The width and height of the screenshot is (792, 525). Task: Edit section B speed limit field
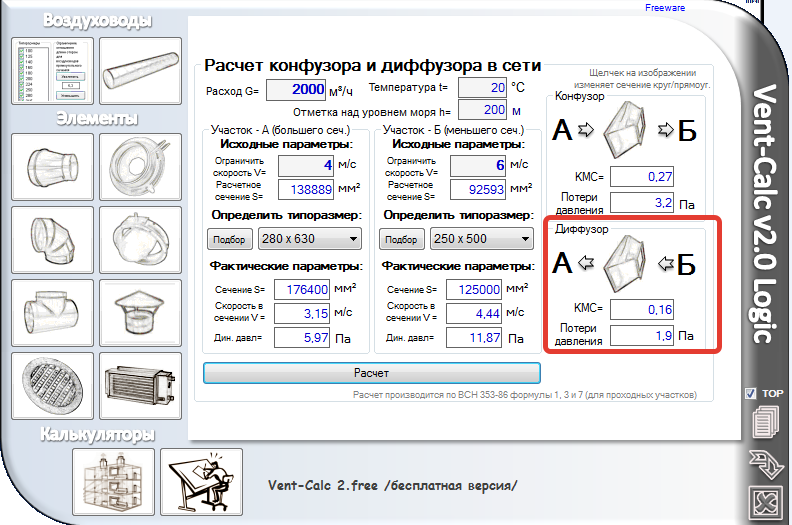coord(478,165)
